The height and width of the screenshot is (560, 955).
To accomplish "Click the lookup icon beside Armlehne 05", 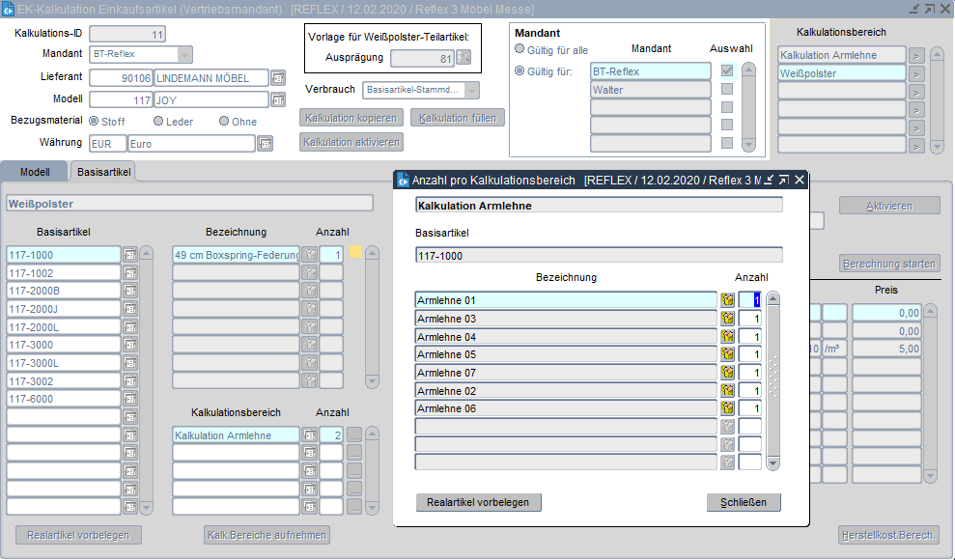I will pos(727,354).
